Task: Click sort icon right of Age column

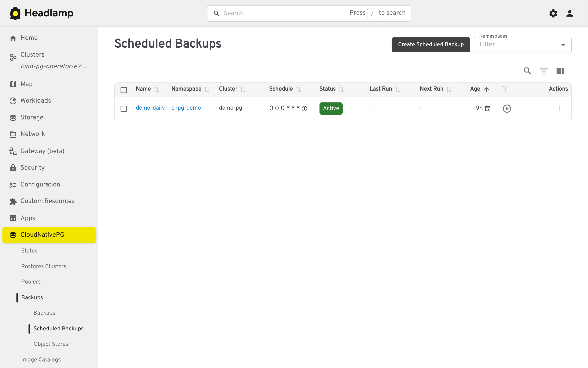Action: pos(504,89)
